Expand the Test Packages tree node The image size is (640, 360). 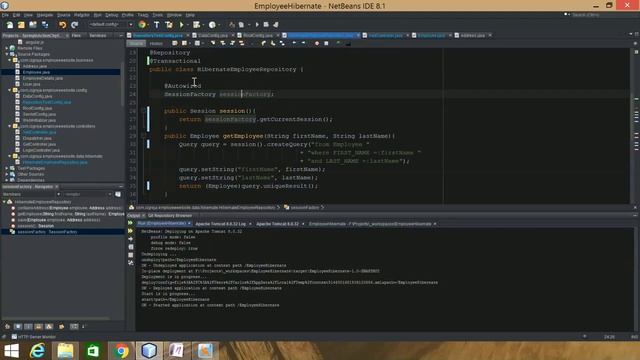(7, 168)
